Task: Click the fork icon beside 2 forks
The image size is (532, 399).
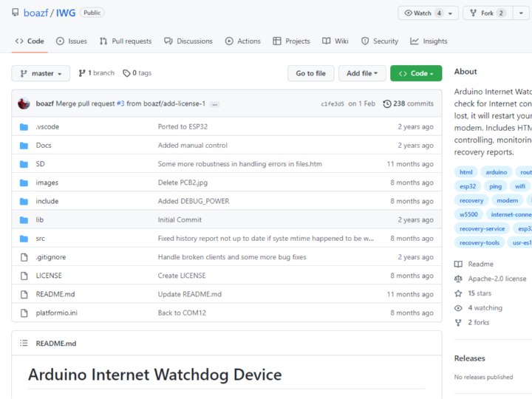Action: coord(458,323)
